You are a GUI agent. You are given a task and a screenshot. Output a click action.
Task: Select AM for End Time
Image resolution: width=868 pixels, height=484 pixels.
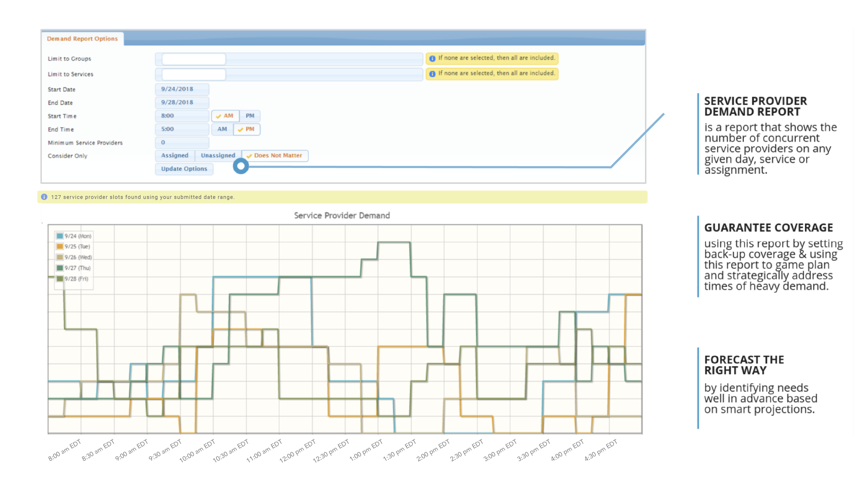point(222,129)
